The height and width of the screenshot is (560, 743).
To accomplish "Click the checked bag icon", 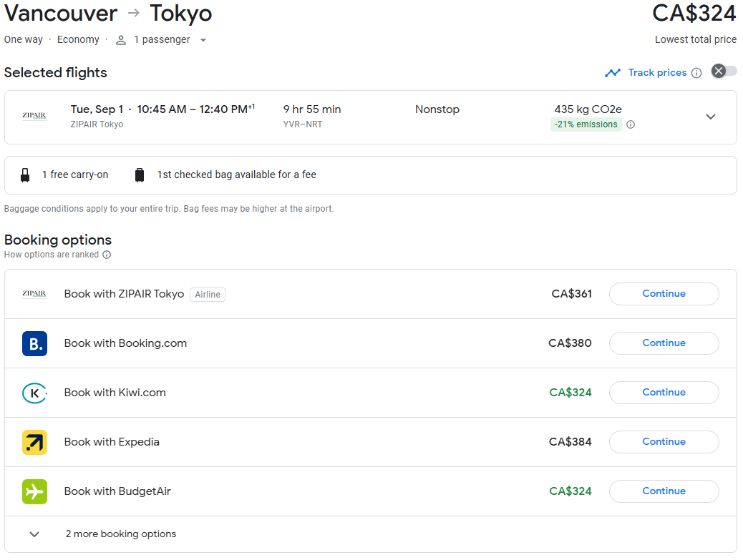I will (140, 174).
